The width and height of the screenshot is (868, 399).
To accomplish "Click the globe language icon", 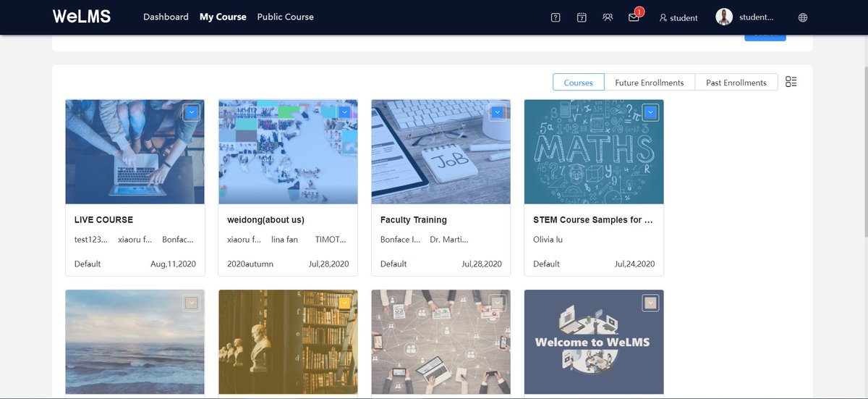I will coord(803,17).
